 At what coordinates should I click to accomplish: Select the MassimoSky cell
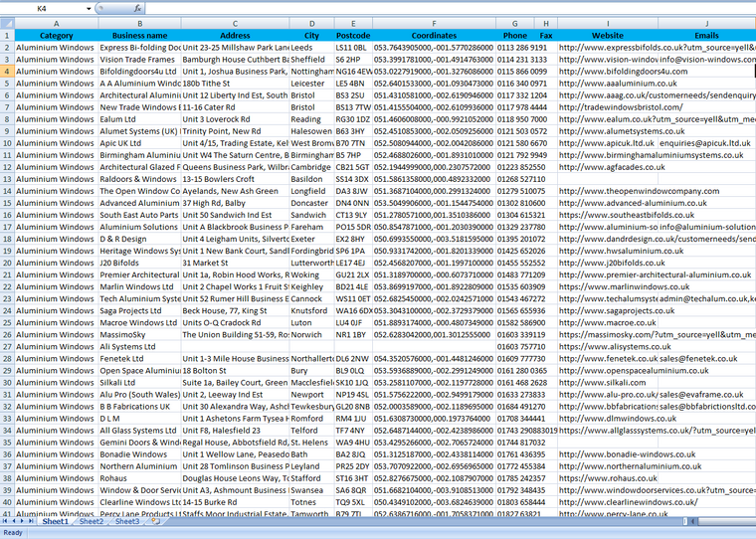click(140, 334)
